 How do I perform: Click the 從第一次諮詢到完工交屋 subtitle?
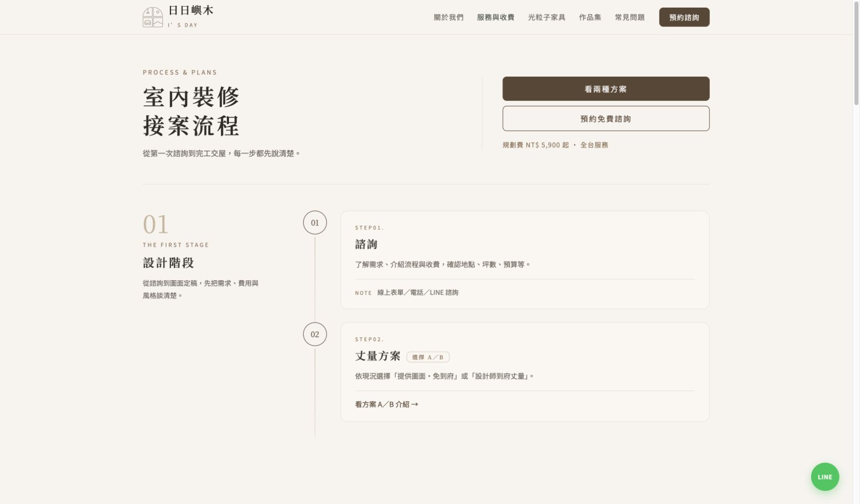pyautogui.click(x=221, y=153)
